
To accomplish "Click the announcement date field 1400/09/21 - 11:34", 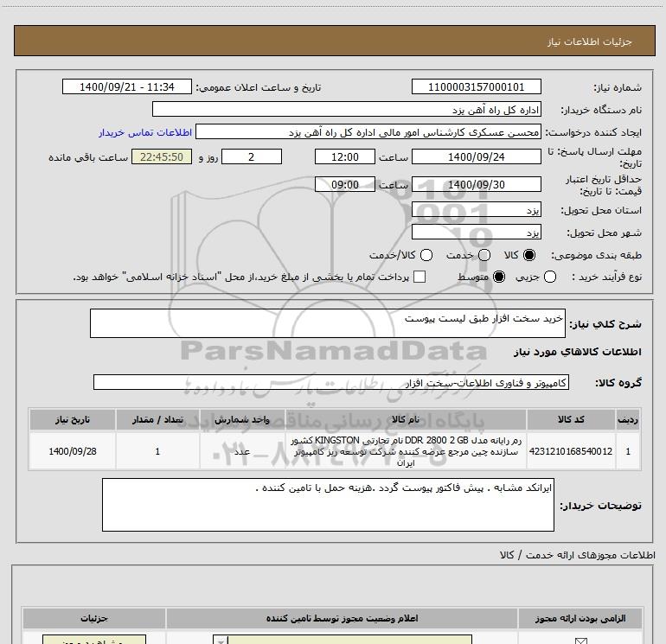I will (x=127, y=87).
